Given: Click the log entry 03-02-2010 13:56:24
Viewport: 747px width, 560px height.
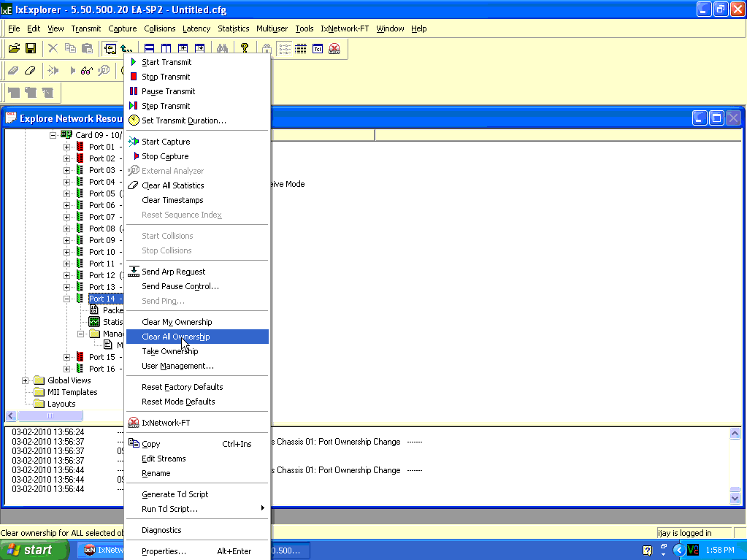Looking at the screenshot, I should tap(48, 432).
